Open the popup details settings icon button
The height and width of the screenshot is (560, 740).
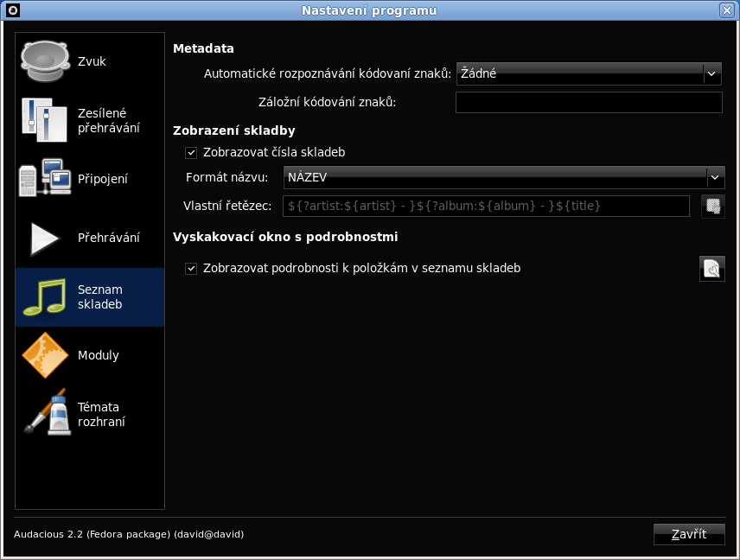click(x=711, y=269)
